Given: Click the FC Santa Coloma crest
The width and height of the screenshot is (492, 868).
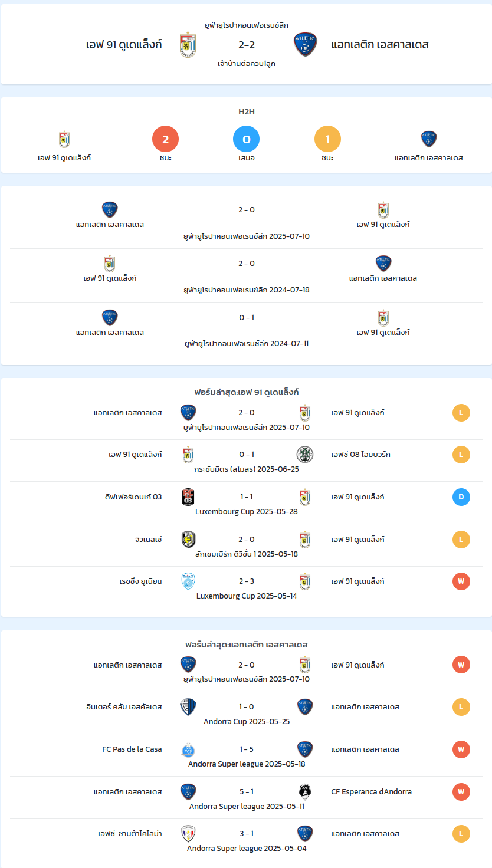Looking at the screenshot, I should 188,834.
